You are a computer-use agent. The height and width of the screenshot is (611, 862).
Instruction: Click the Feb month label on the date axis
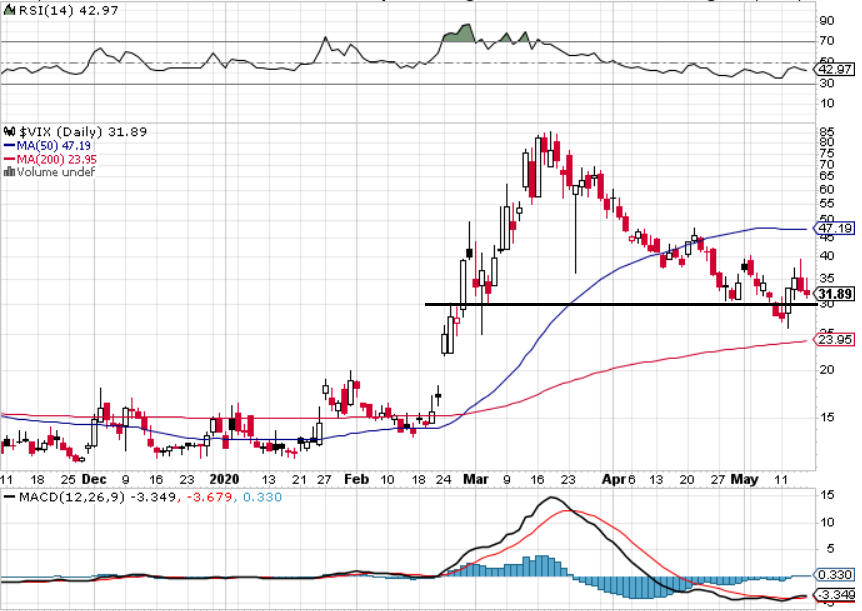tap(356, 480)
